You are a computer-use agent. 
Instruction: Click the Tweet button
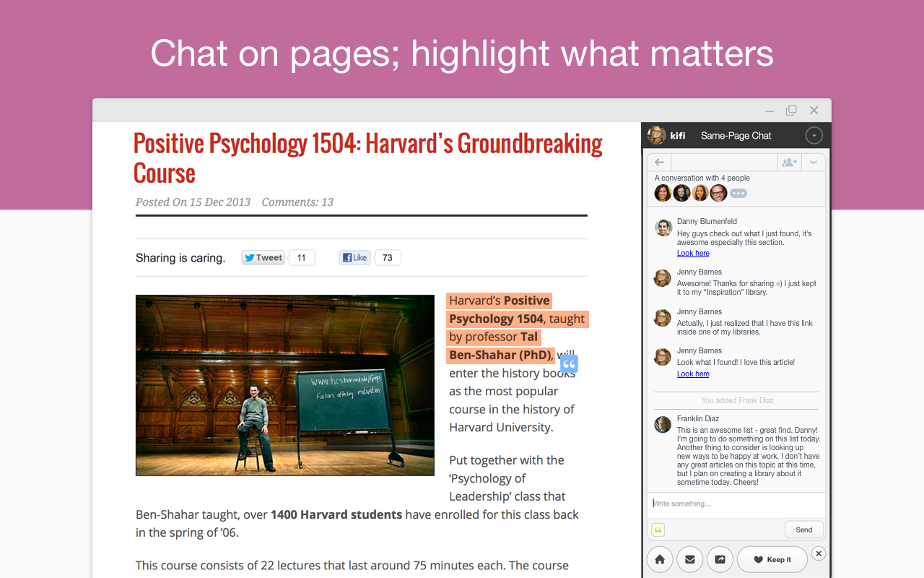click(263, 257)
